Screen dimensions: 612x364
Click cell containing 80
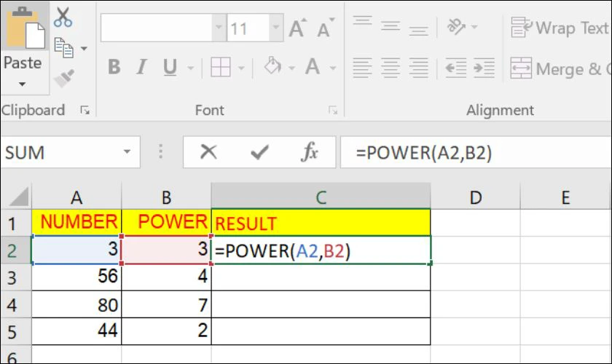pyautogui.click(x=76, y=304)
